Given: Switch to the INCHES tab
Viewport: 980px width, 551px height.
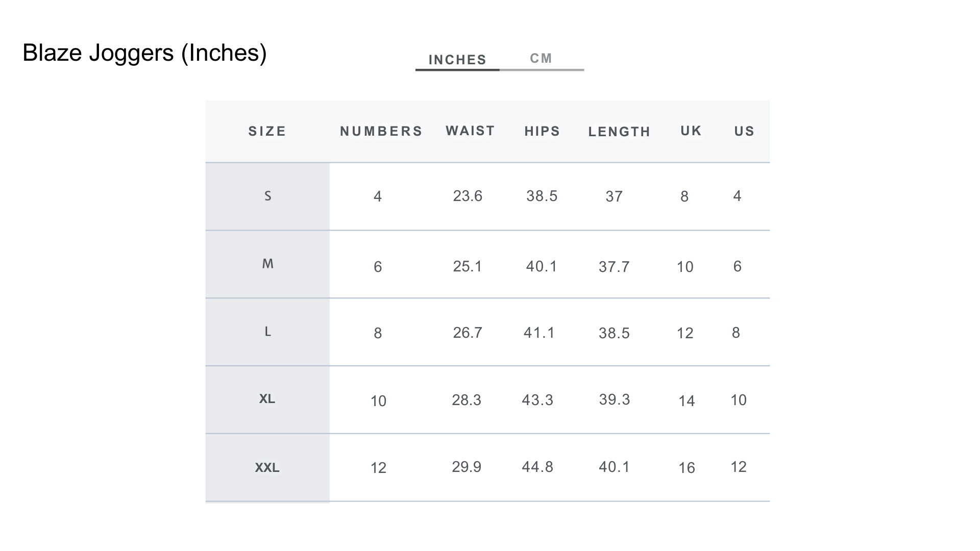Looking at the screenshot, I should (457, 60).
